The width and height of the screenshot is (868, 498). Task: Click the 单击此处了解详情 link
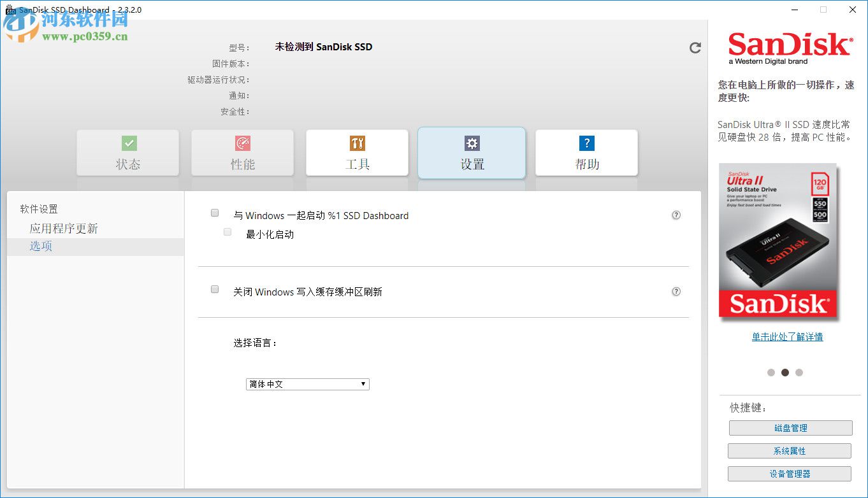coord(787,337)
